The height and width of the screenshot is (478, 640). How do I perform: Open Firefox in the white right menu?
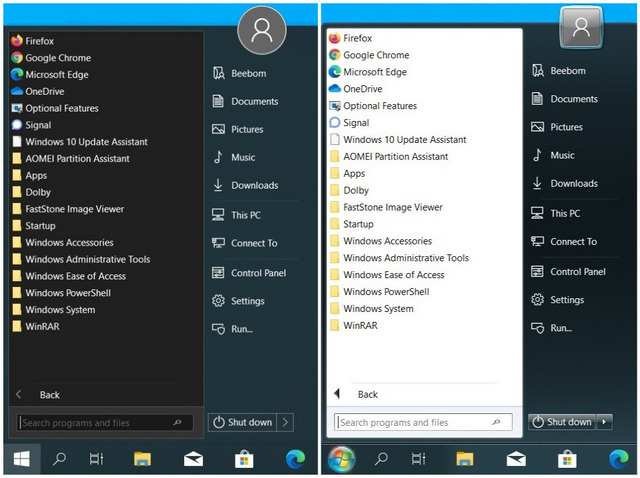[x=351, y=38]
